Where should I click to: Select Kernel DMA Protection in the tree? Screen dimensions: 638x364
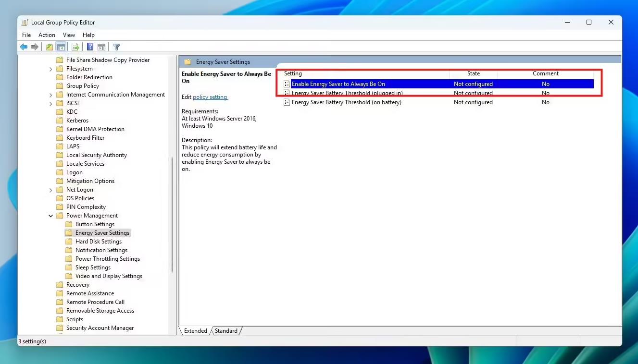click(x=95, y=129)
